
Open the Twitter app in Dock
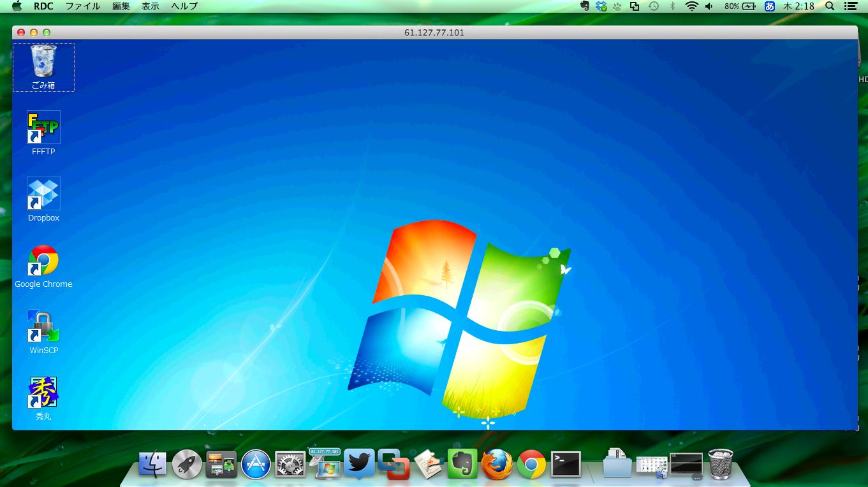(359, 464)
